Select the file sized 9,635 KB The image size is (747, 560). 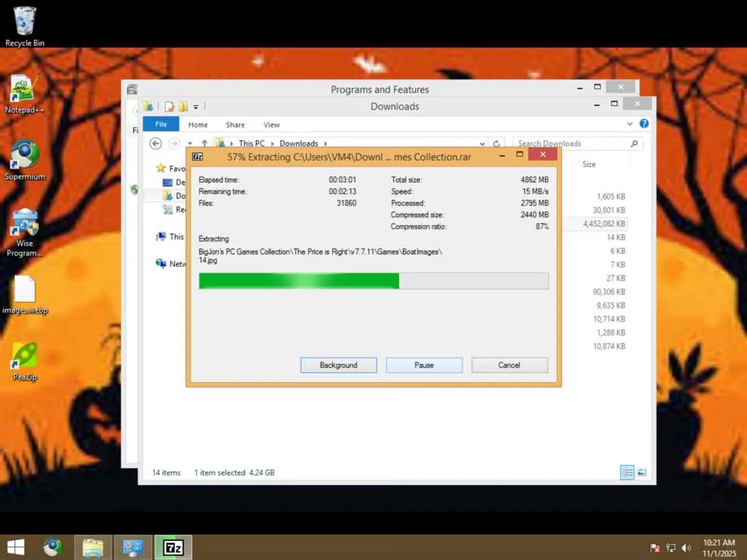tap(611, 305)
